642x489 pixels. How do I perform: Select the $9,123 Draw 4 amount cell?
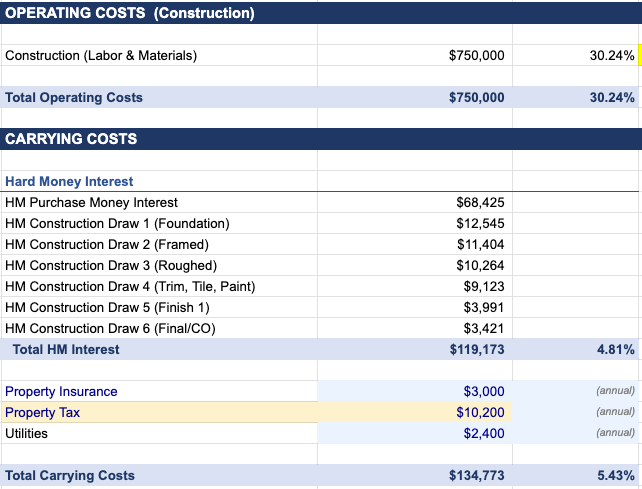tap(415, 286)
